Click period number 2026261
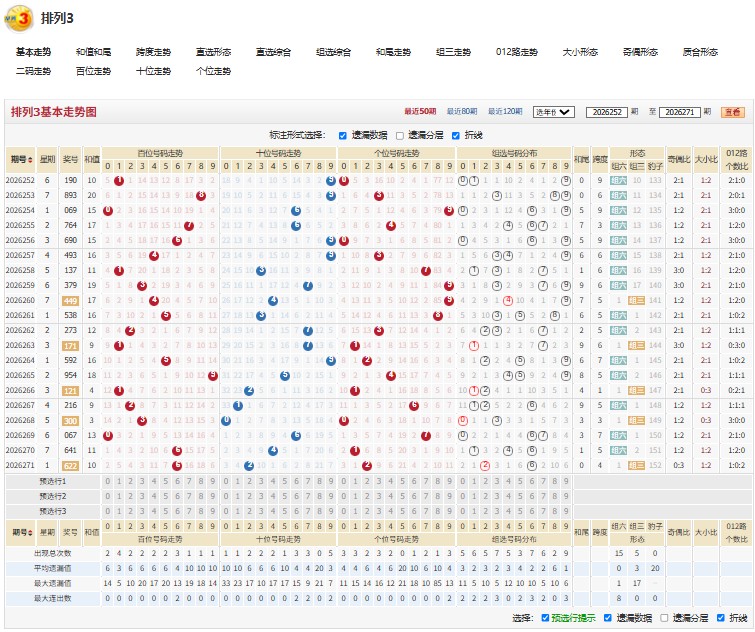The height and width of the screenshot is (632, 755). click(x=20, y=315)
